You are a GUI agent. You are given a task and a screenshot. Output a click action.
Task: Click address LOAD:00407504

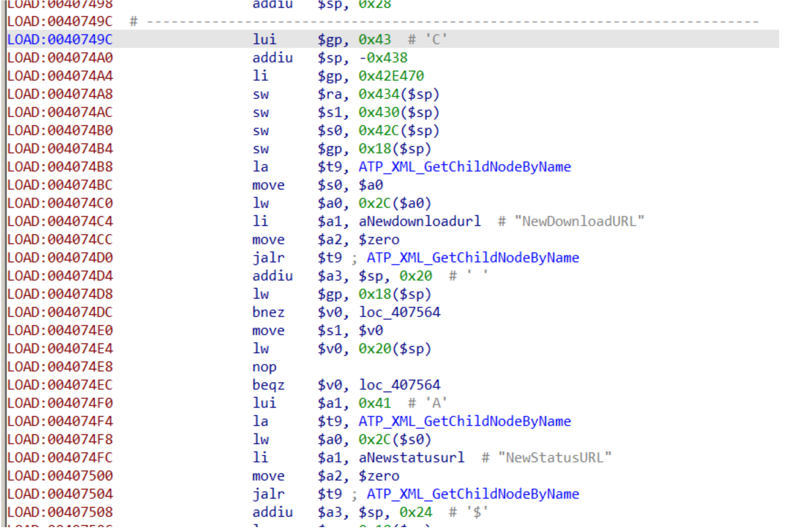[x=60, y=494]
